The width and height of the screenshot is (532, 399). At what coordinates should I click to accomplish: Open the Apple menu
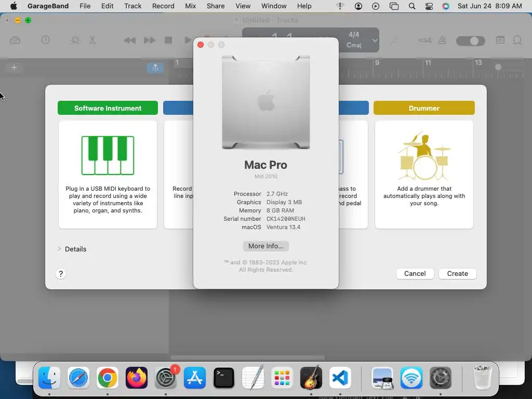pyautogui.click(x=14, y=6)
